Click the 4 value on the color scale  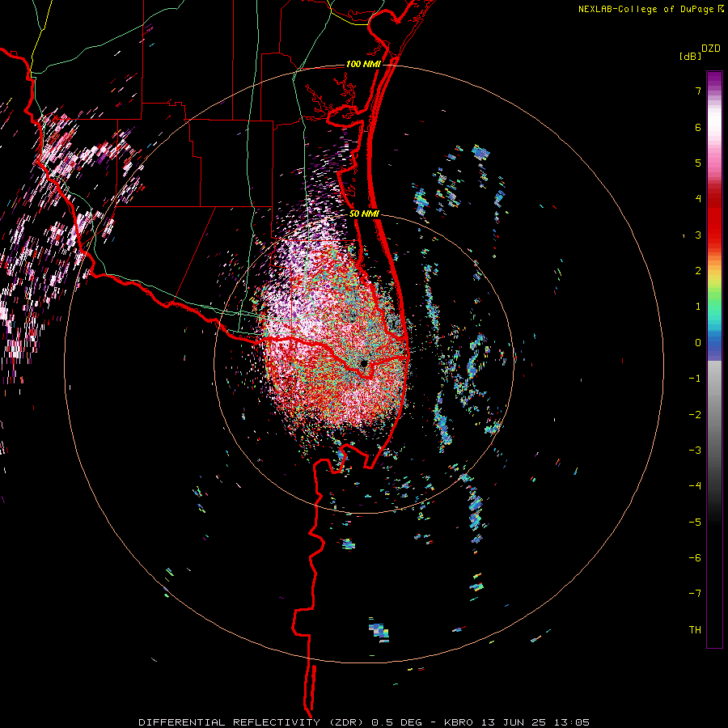(698, 199)
